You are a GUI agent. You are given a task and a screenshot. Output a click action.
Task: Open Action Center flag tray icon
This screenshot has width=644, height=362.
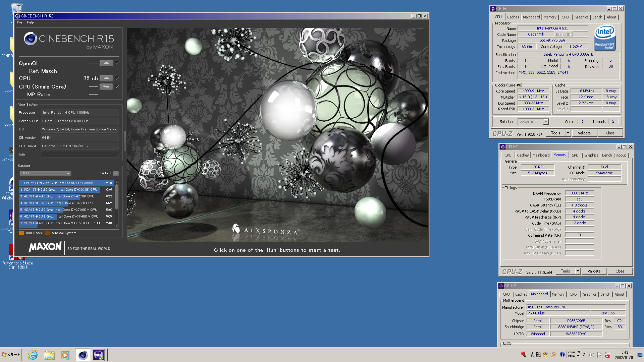click(599, 355)
